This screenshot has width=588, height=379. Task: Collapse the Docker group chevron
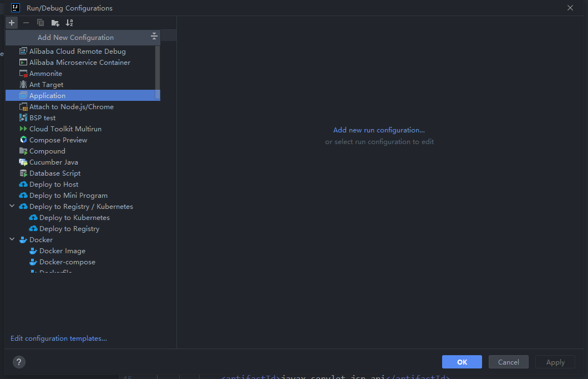[x=12, y=239]
